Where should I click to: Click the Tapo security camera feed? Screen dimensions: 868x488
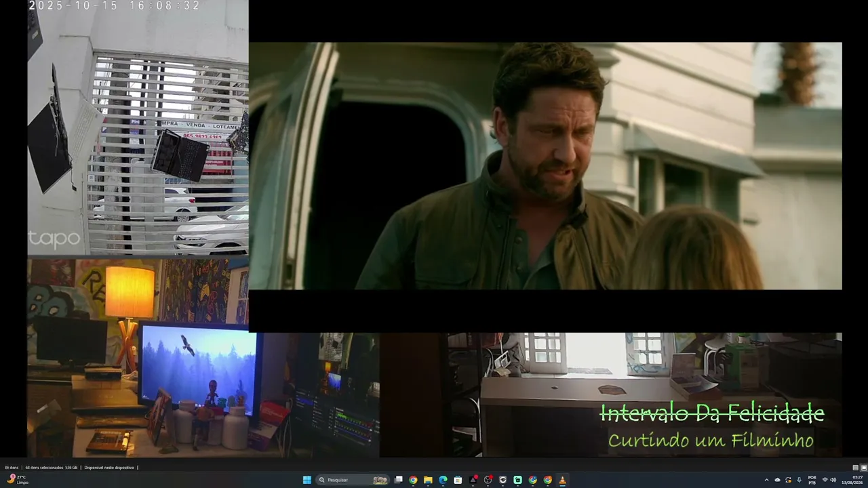(138, 127)
